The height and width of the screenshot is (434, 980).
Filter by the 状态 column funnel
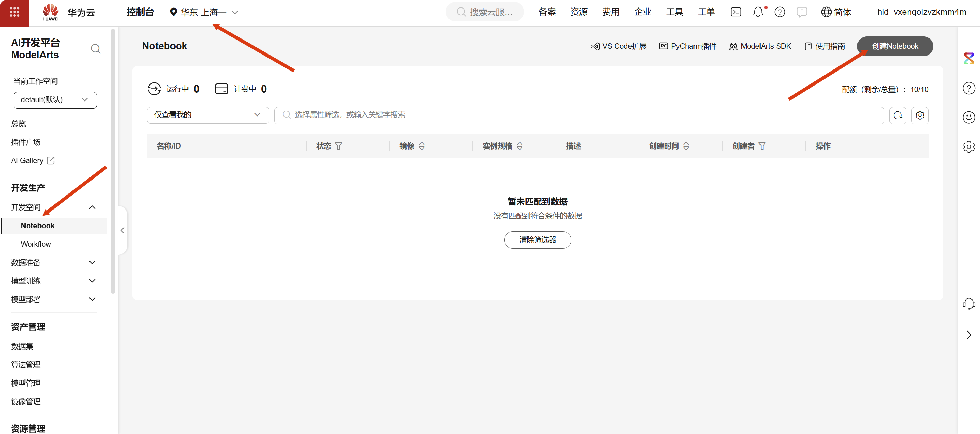(x=338, y=146)
